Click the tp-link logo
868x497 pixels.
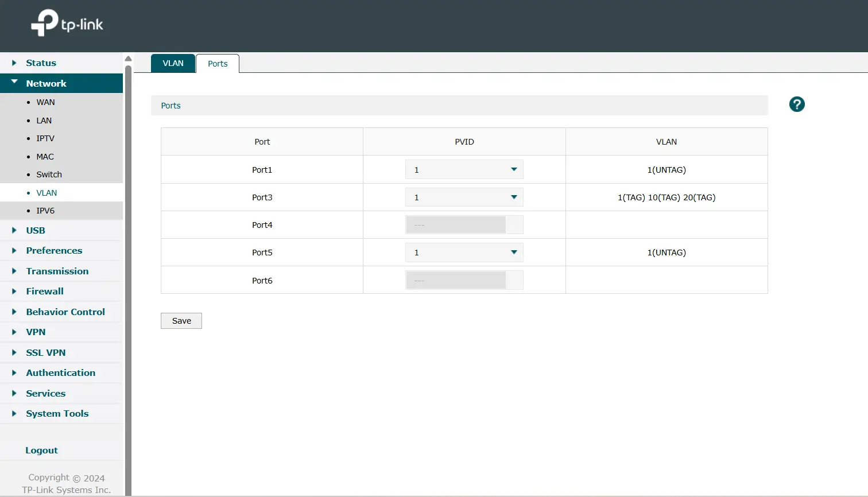point(67,24)
